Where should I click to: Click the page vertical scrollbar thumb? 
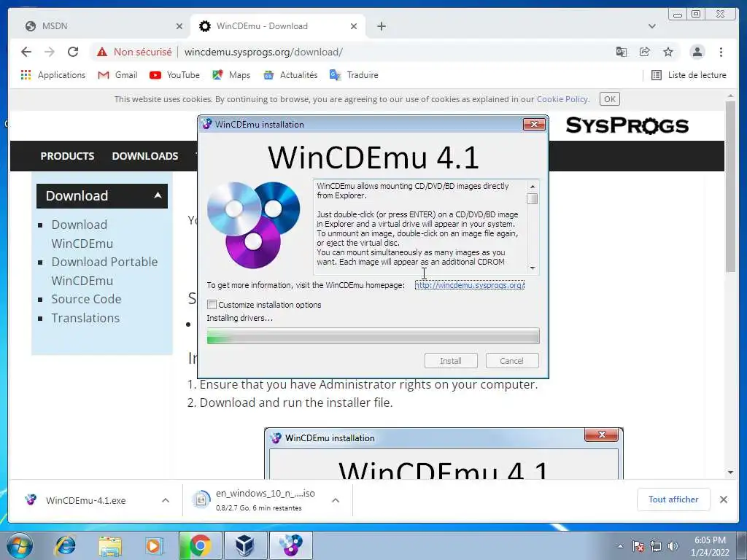coord(730,186)
